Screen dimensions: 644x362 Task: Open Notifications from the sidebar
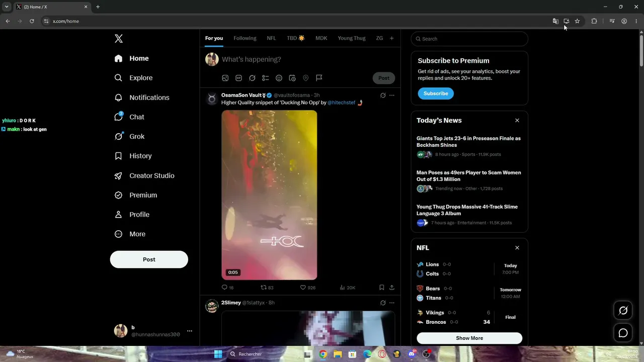click(142, 98)
